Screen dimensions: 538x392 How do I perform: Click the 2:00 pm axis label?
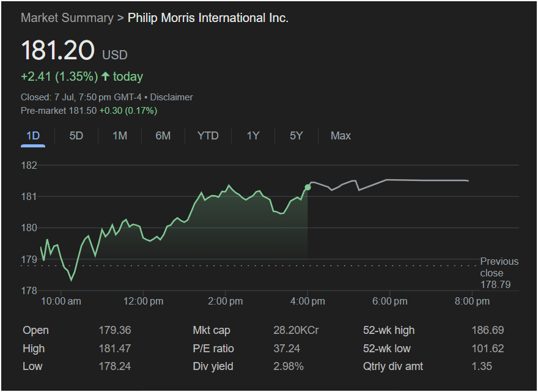(226, 301)
